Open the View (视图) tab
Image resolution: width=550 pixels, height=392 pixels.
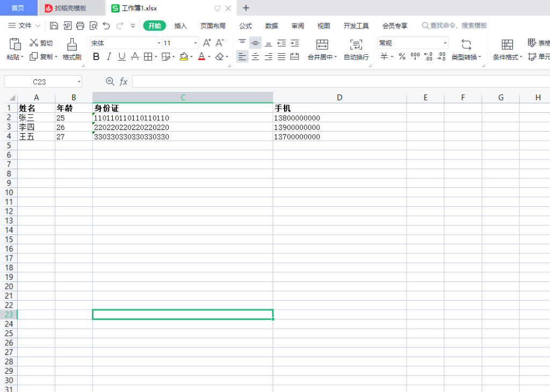(324, 26)
